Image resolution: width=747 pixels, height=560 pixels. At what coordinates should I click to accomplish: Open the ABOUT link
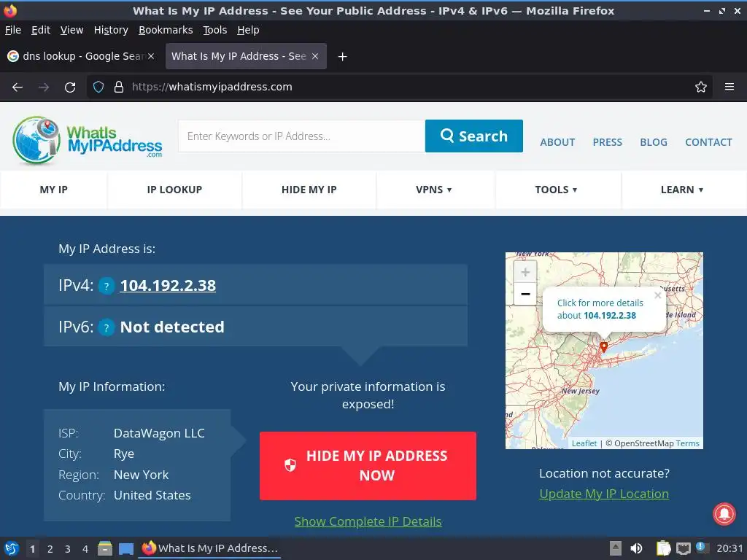click(557, 142)
